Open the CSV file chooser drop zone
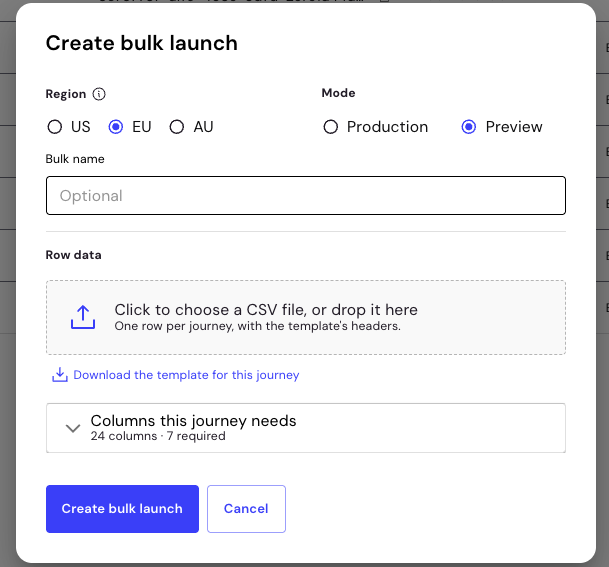This screenshot has height=567, width=609. pyautogui.click(x=306, y=317)
